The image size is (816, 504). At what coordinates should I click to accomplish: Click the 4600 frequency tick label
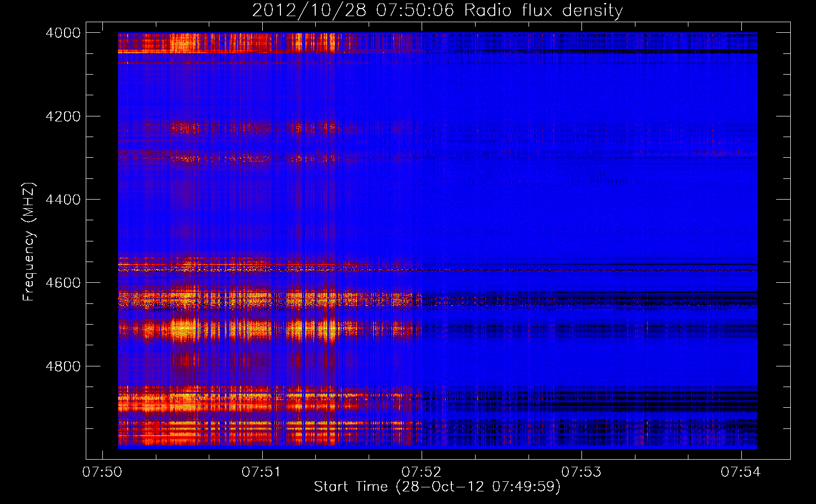63,283
